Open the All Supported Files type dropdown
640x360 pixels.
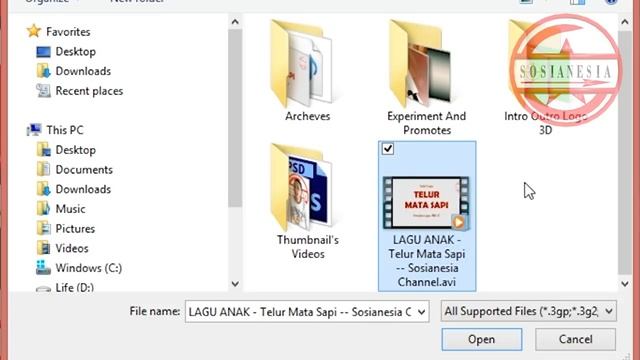point(529,311)
